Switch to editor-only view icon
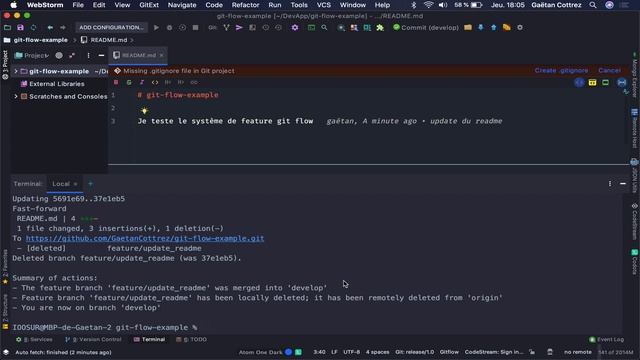Screen dimensions: 640x360 (x=579, y=83)
